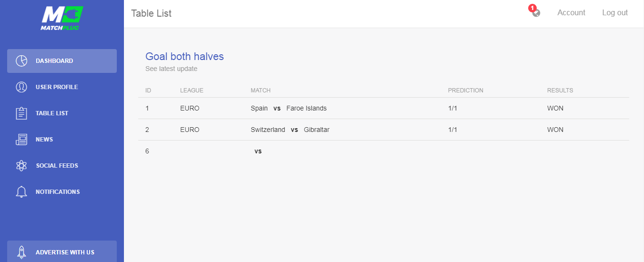Click the Goal both halves heading
644x262 pixels.
point(184,56)
